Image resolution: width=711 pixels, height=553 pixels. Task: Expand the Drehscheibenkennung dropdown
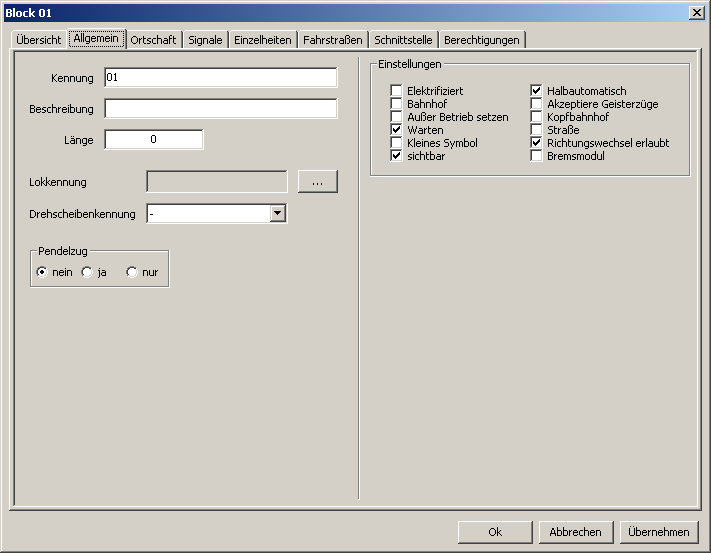point(278,213)
